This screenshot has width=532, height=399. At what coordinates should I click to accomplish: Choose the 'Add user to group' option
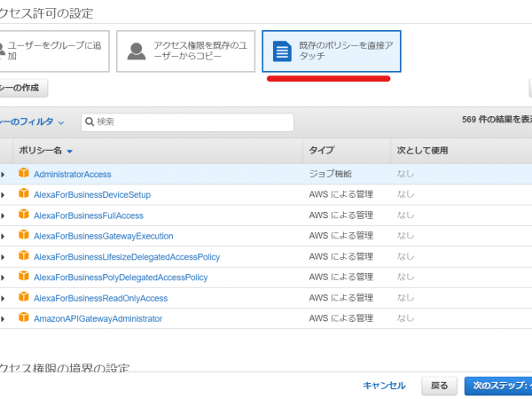54,51
